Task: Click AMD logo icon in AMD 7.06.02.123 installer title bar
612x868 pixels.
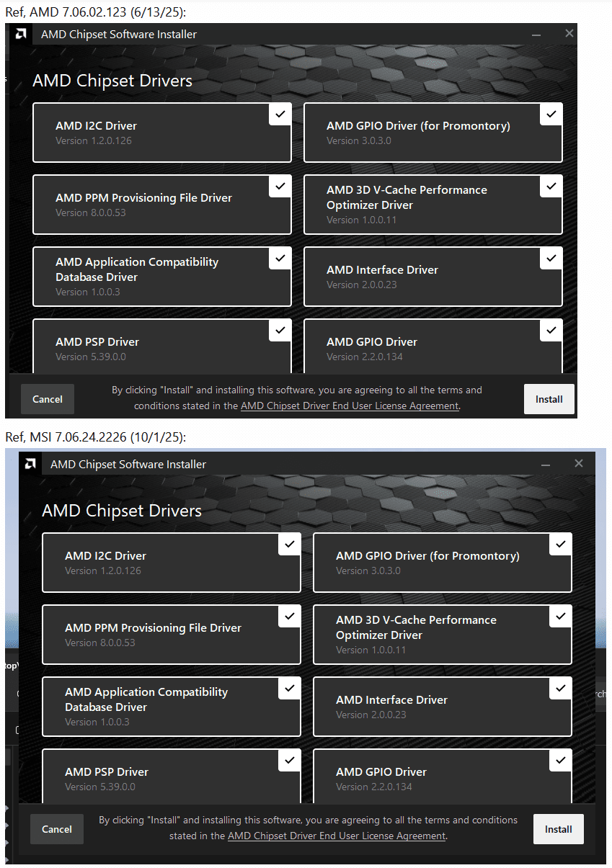Action: (22, 34)
